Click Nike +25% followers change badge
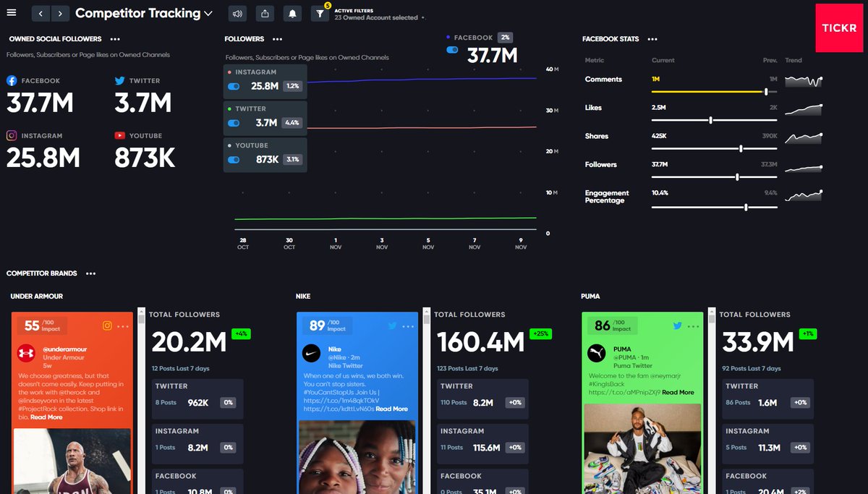Viewport: 868px width, 494px height. (x=540, y=334)
